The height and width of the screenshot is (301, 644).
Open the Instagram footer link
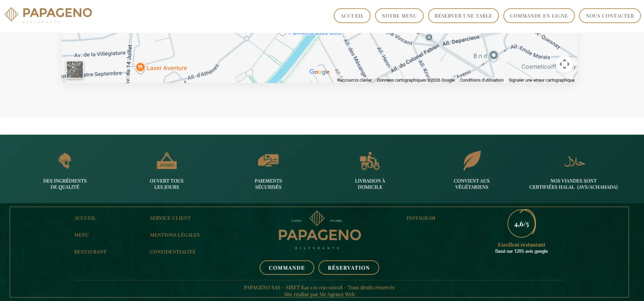[x=421, y=218]
